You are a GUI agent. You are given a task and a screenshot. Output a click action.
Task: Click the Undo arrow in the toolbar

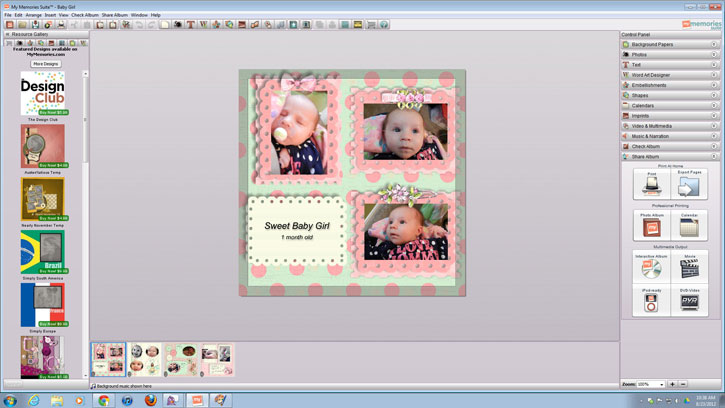tap(139, 25)
